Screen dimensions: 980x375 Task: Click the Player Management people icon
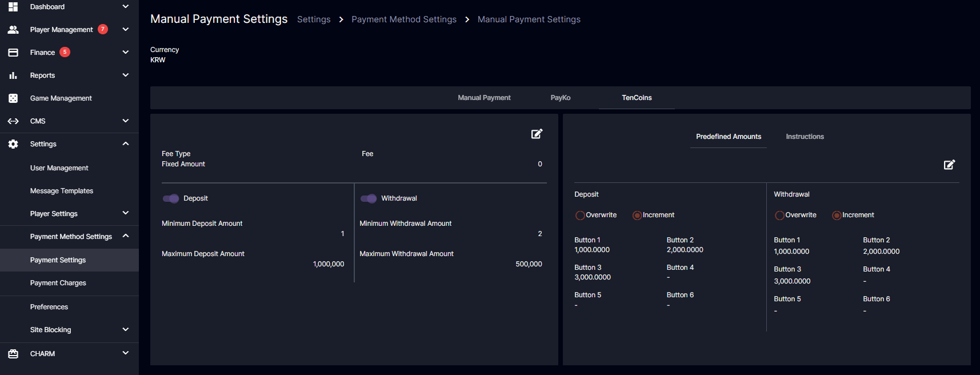[x=13, y=30]
